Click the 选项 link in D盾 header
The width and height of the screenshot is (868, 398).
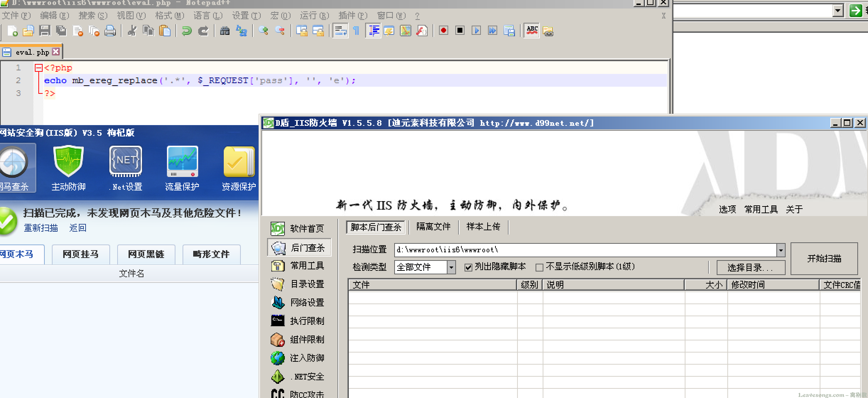pos(727,210)
